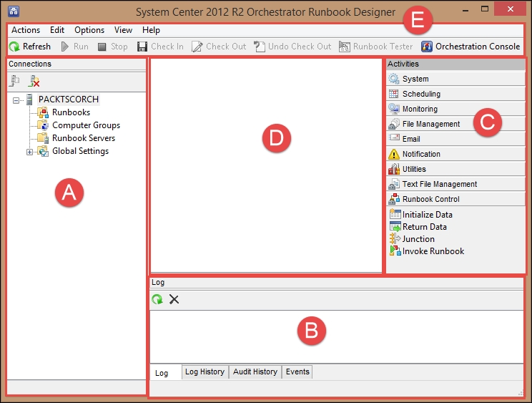Click the PACKTSCORCH server icon
Viewport: 532px width, 403px height.
[x=29, y=99]
